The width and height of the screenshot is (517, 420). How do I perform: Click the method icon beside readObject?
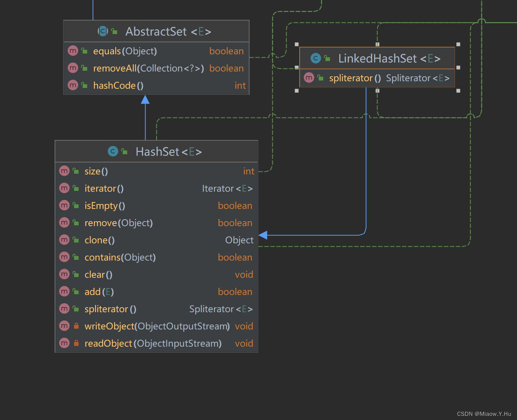[x=64, y=343]
